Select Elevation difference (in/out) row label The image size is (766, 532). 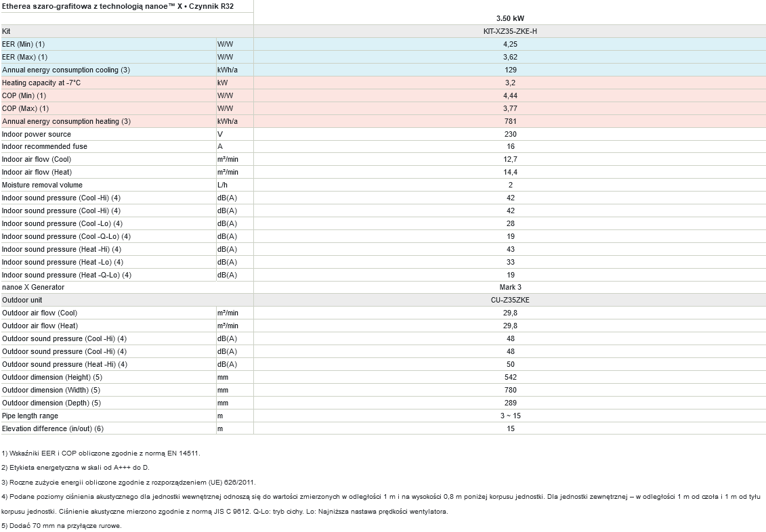(53, 429)
